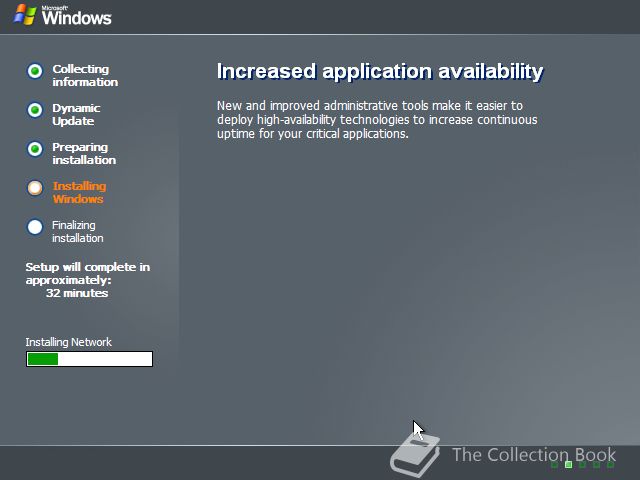Click the Preparing installation step indicator
The width and height of the screenshot is (640, 480).
[x=35, y=149]
